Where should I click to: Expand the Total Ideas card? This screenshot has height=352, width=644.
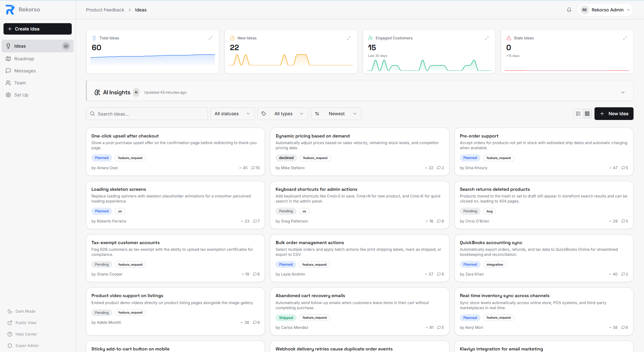click(x=210, y=38)
